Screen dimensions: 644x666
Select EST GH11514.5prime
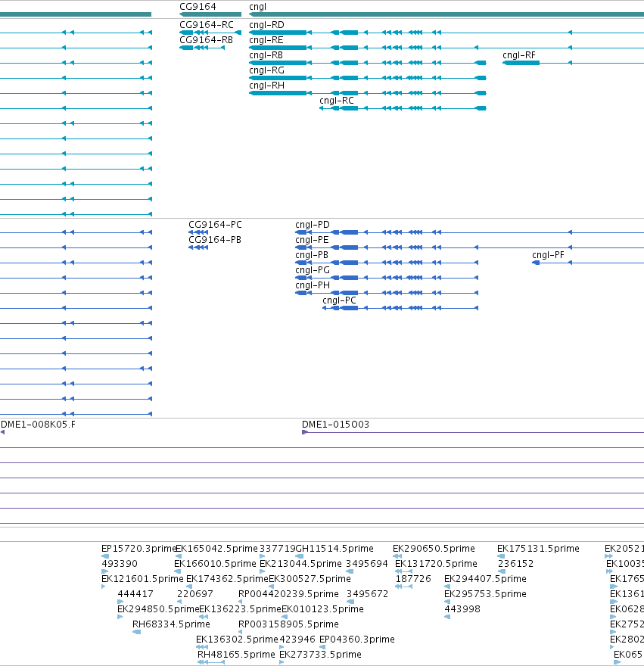click(334, 549)
